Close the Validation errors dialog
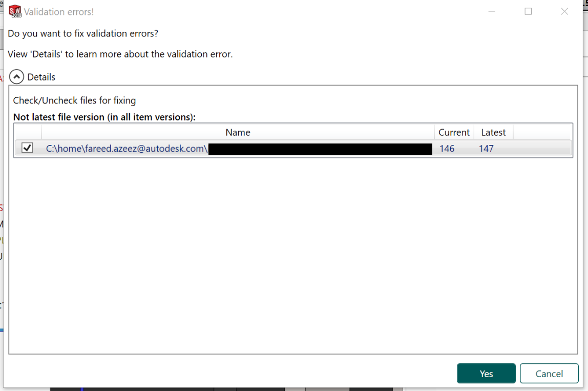Image resolution: width=588 pixels, height=391 pixels. coord(564,11)
